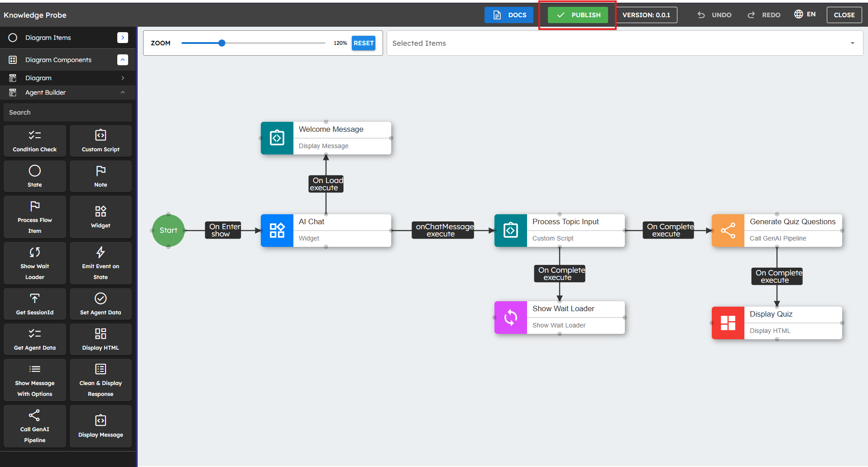Reset the zoom level
This screenshot has width=868, height=467.
(364, 43)
